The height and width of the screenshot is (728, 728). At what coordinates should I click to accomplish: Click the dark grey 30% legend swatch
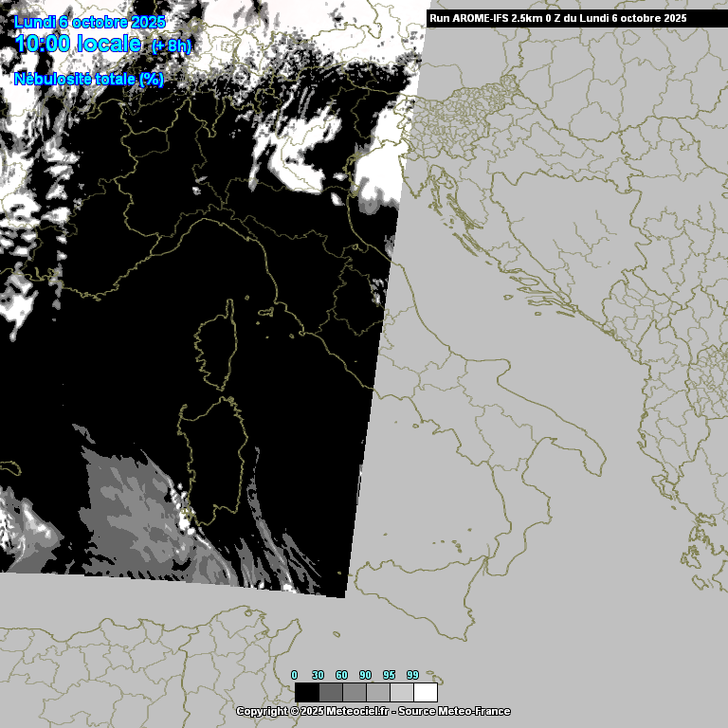click(331, 692)
